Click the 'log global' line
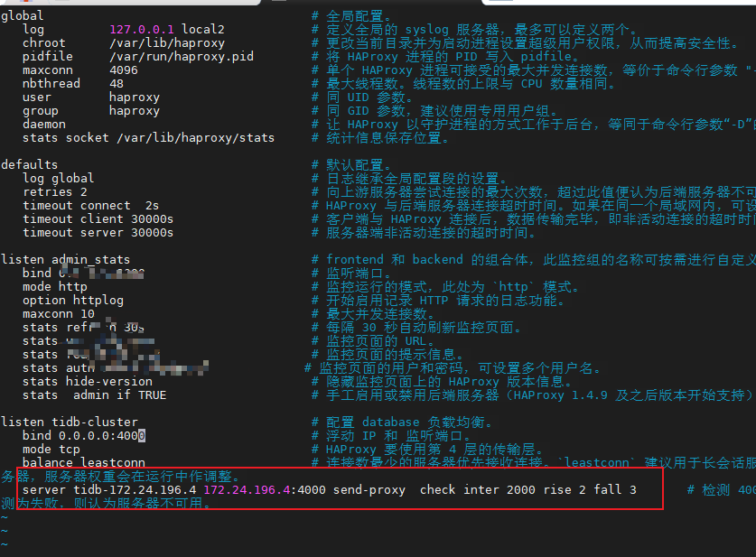Screen dimensions: 756x557 pos(59,178)
